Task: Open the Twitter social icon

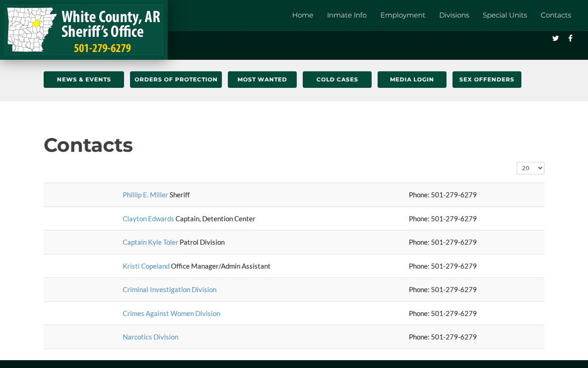Action: click(x=555, y=38)
